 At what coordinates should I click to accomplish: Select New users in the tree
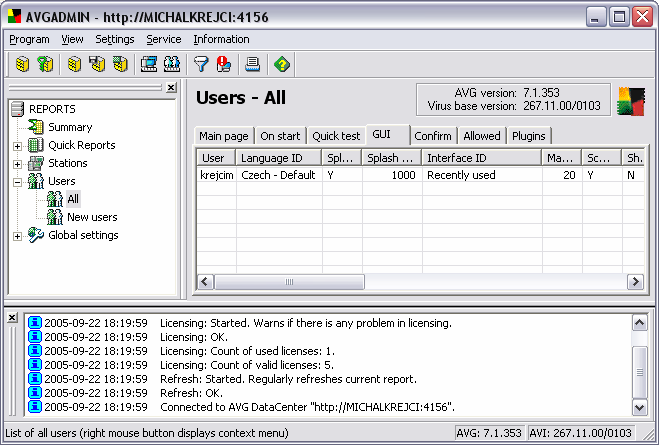[92, 217]
